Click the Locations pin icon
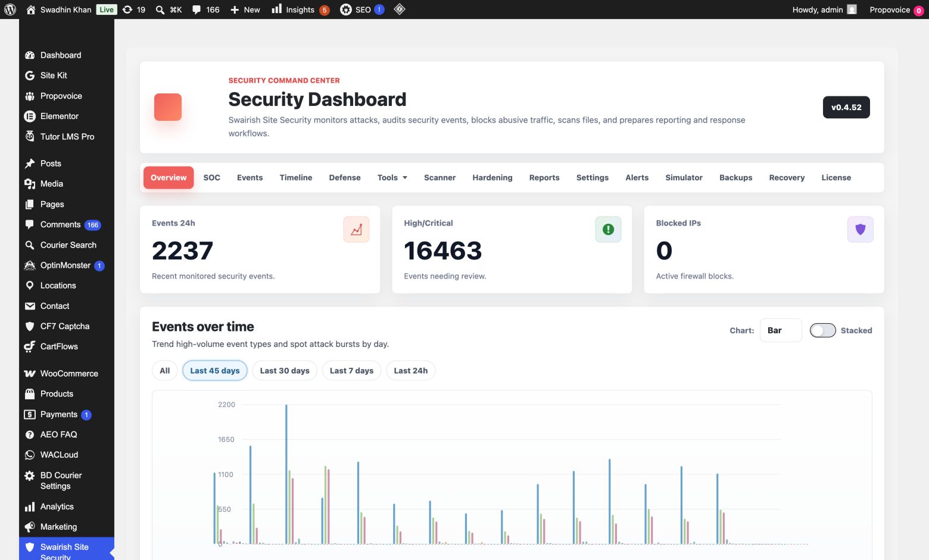The height and width of the screenshot is (560, 929). pos(30,286)
